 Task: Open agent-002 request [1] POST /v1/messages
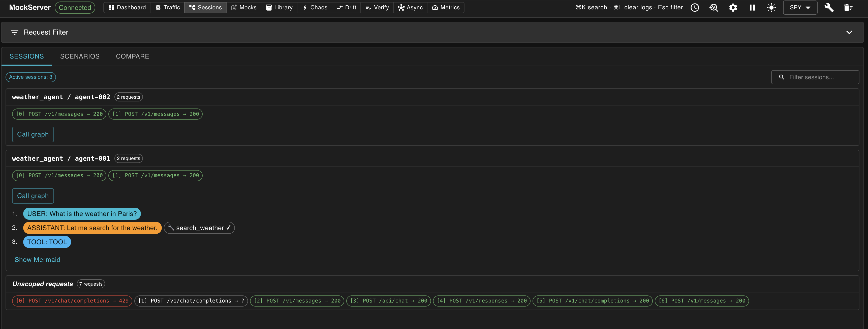pyautogui.click(x=155, y=114)
